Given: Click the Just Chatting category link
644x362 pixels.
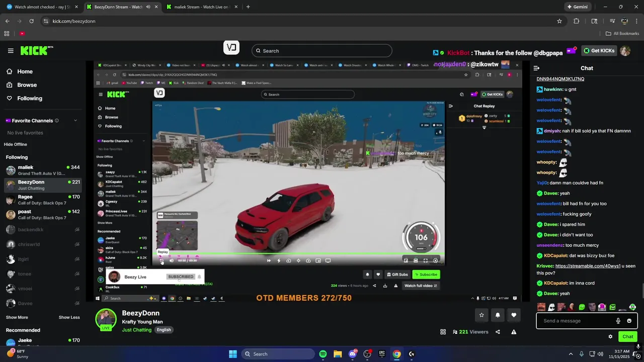Looking at the screenshot, I should click(x=136, y=330).
